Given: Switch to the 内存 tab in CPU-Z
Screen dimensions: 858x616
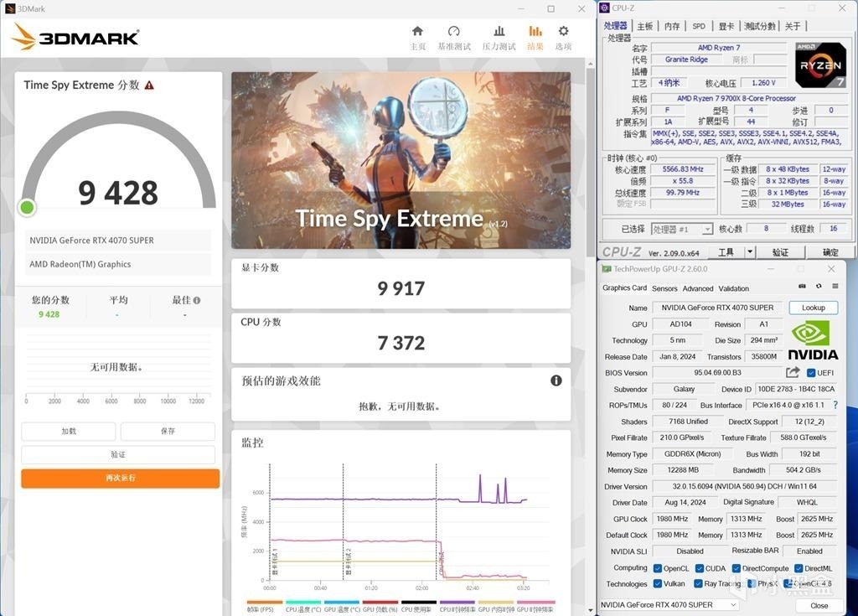Looking at the screenshot, I should (672, 26).
